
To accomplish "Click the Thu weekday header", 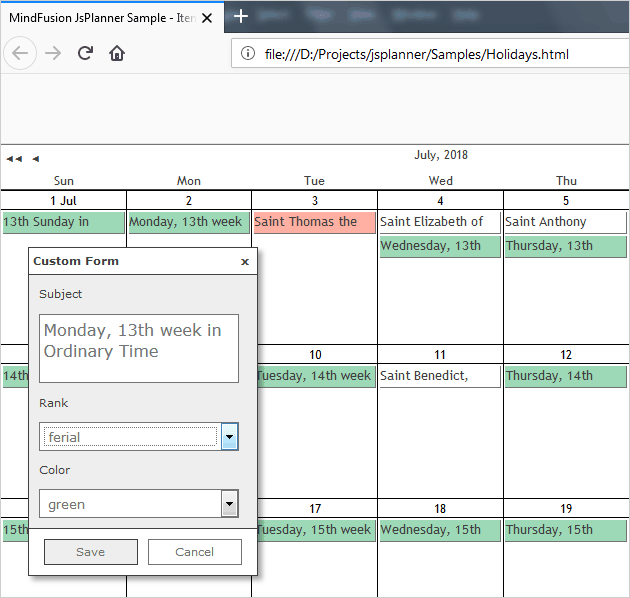I will (566, 181).
